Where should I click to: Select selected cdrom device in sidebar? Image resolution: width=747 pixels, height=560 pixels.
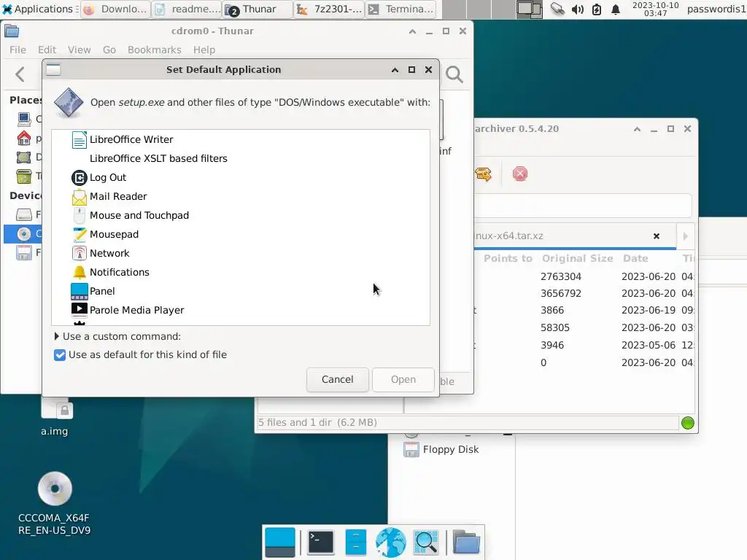(24, 234)
